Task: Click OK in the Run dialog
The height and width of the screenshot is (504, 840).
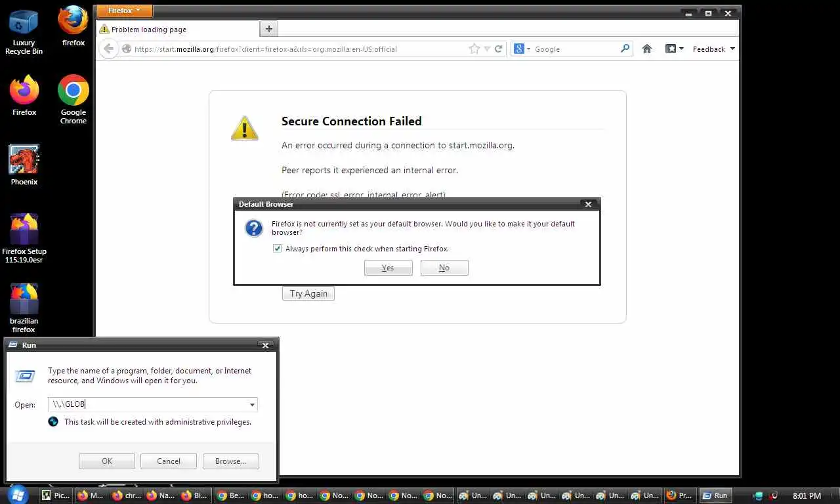Action: [107, 461]
